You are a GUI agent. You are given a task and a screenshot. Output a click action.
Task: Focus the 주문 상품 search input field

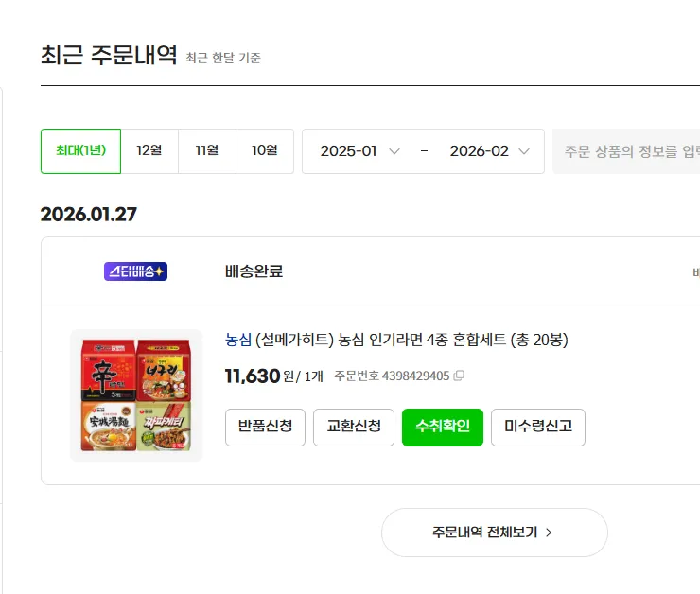pos(626,151)
